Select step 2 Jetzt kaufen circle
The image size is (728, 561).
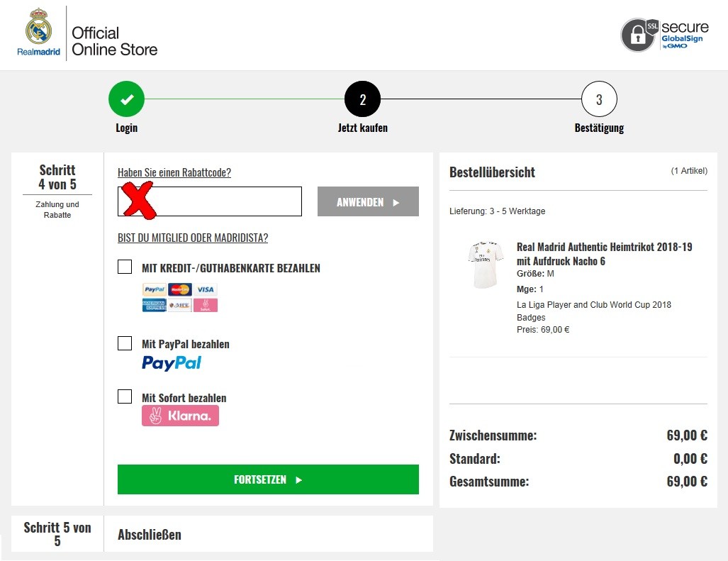coord(363,99)
